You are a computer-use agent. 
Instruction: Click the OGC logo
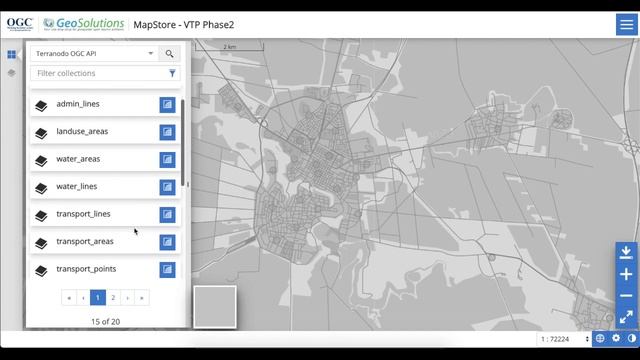(x=20, y=24)
